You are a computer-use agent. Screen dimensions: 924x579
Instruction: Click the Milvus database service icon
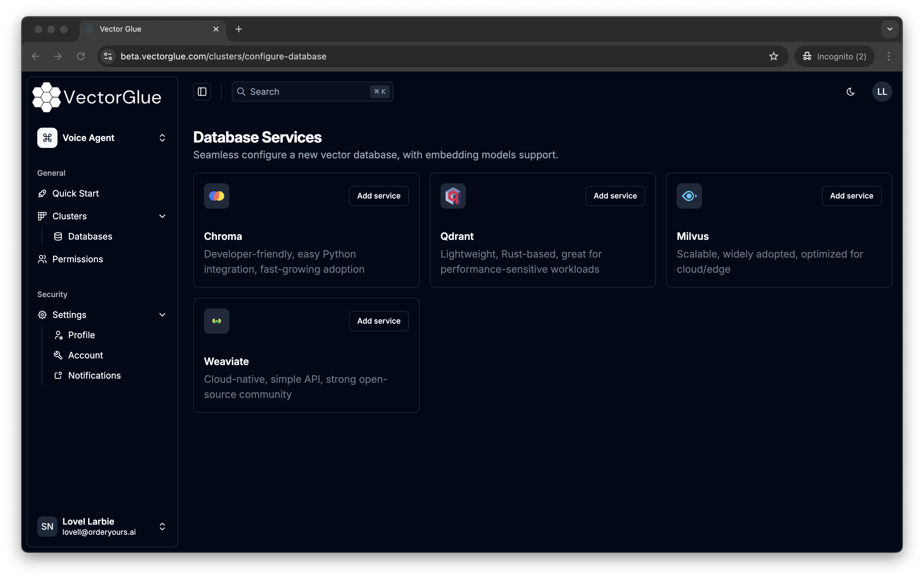[689, 195]
